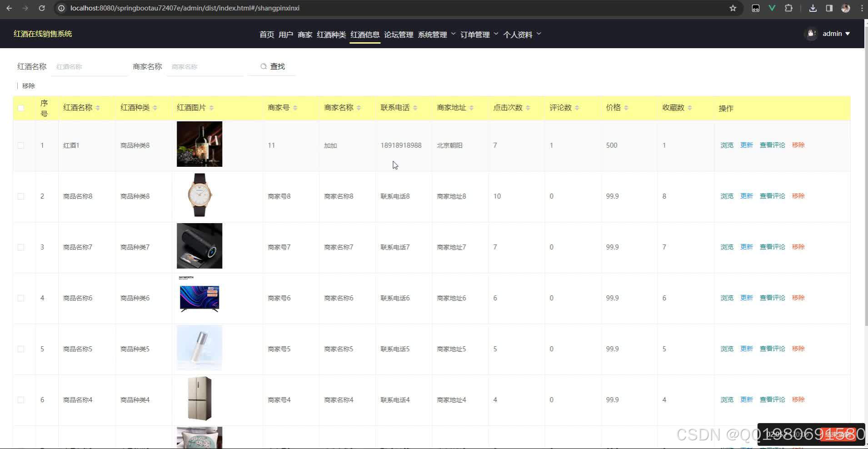The width and height of the screenshot is (868, 449).
Task: Open the browser extensions puzzle icon
Action: point(788,8)
